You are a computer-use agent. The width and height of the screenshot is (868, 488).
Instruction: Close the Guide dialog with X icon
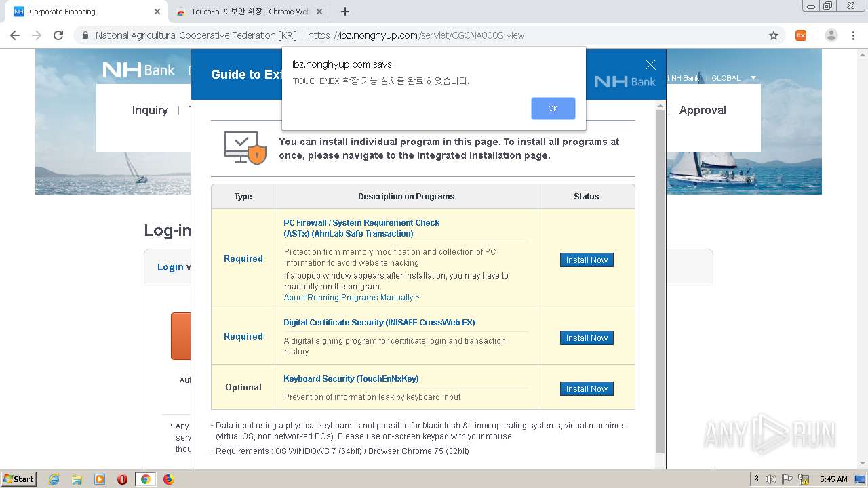pos(650,64)
